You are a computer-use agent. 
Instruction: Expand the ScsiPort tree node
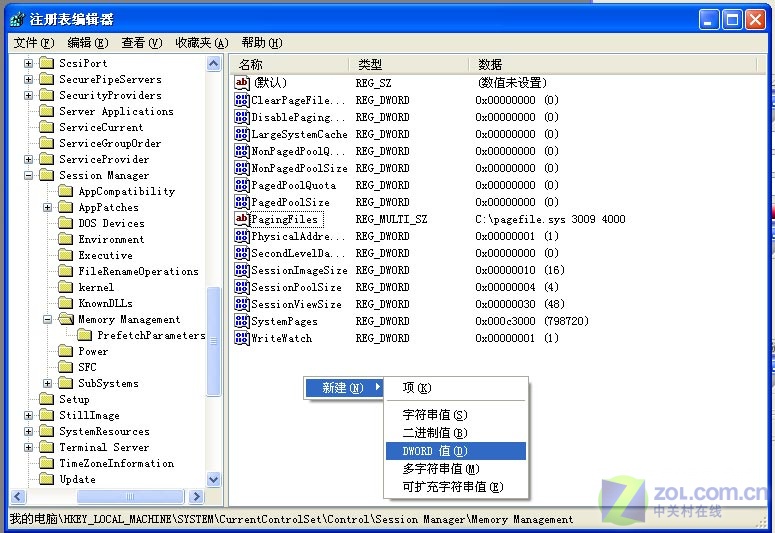coord(29,63)
